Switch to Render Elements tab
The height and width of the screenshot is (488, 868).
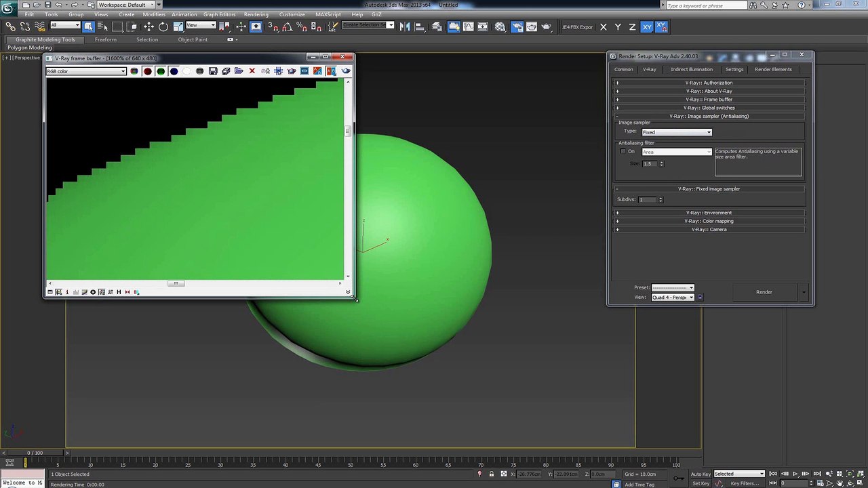773,69
